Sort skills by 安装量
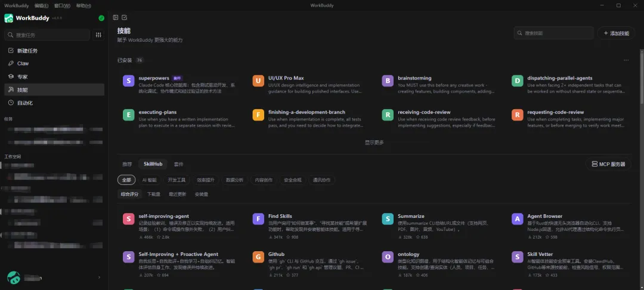644x290 pixels. pyautogui.click(x=202, y=194)
